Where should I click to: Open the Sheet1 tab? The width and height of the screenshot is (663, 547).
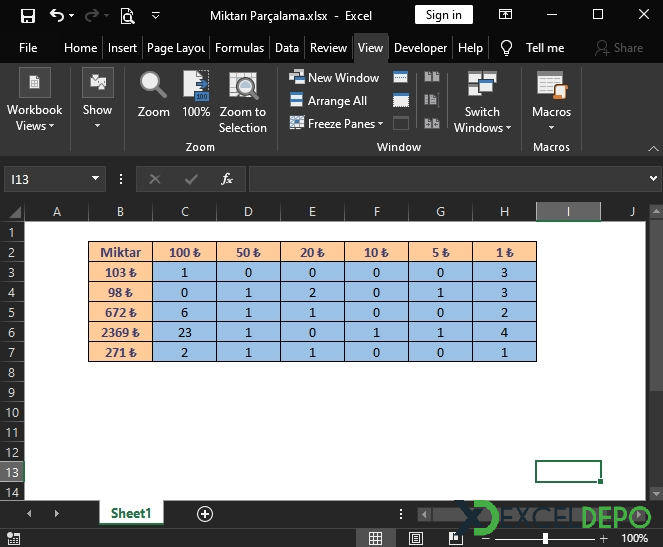pos(131,513)
